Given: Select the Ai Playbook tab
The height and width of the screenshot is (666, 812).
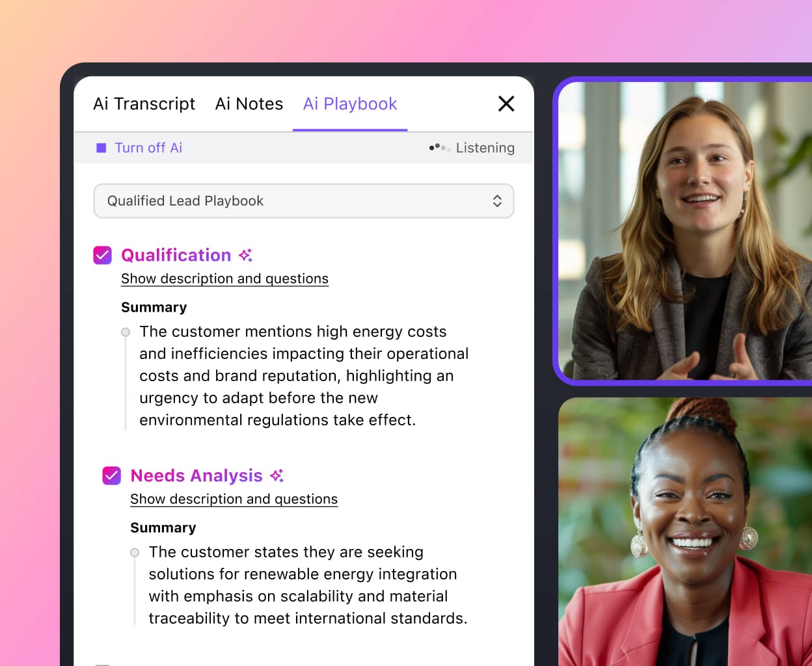Looking at the screenshot, I should pyautogui.click(x=350, y=104).
